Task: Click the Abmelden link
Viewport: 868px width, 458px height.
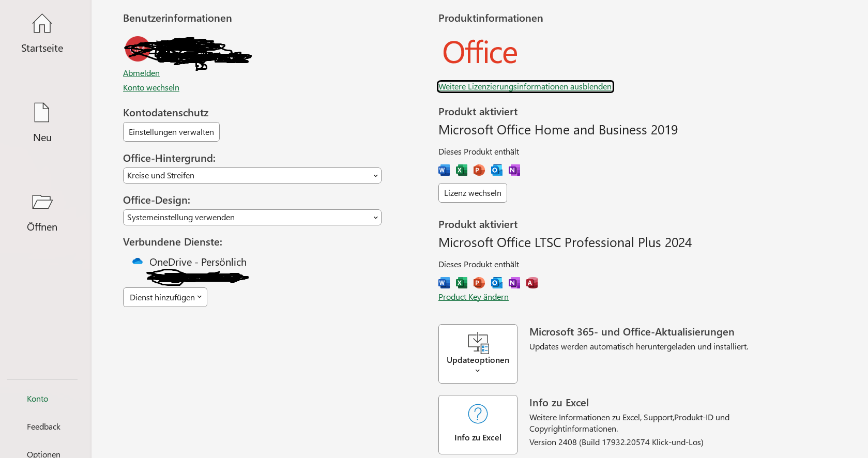Action: coord(141,73)
